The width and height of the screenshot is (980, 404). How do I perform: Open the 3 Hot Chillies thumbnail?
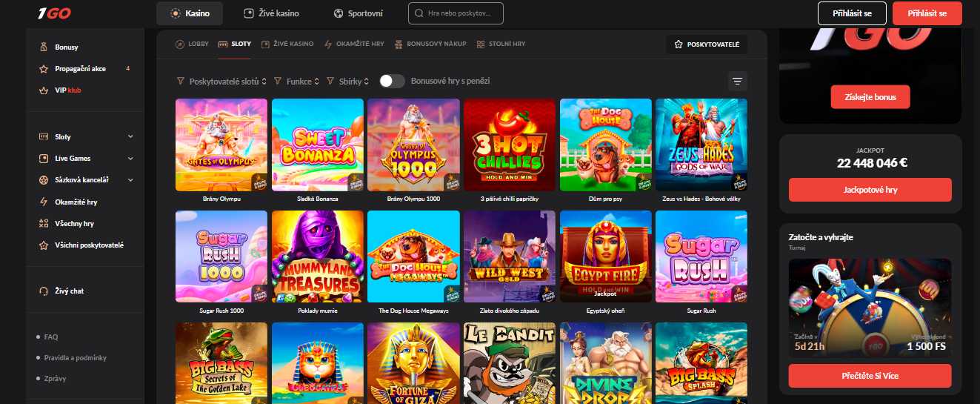[510, 145]
